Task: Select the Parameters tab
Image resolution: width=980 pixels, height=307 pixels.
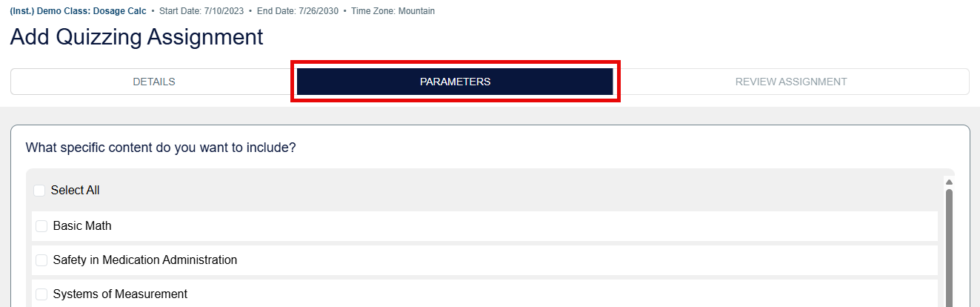Action: [455, 82]
